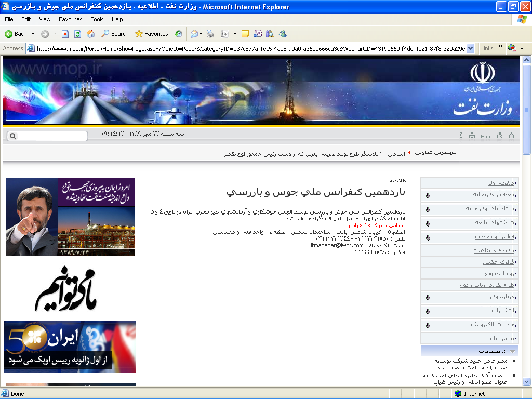Open the تماس با ما contact link
The image size is (532, 399).
500,338
